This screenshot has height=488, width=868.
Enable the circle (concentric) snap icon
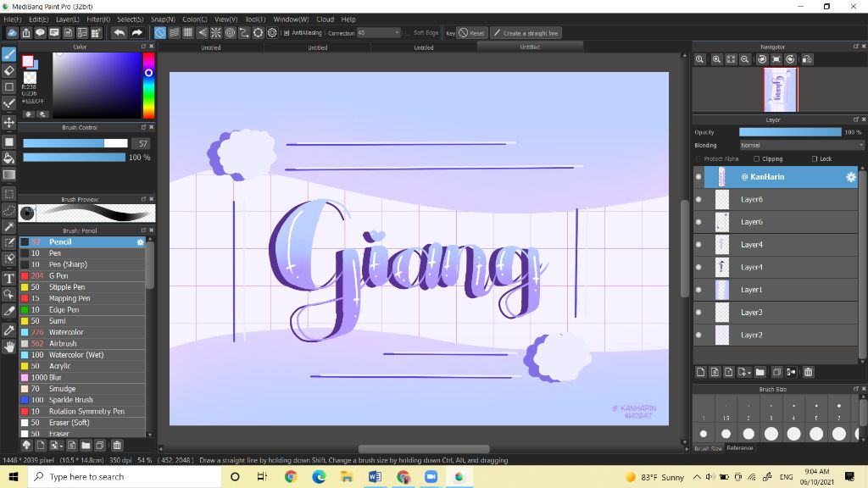click(x=231, y=33)
